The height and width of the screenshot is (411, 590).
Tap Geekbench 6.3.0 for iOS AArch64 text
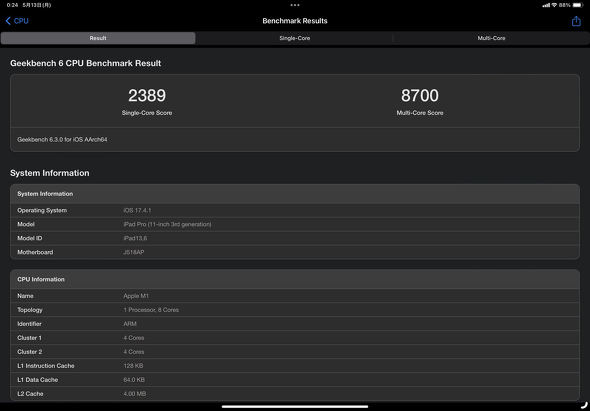tap(63, 140)
